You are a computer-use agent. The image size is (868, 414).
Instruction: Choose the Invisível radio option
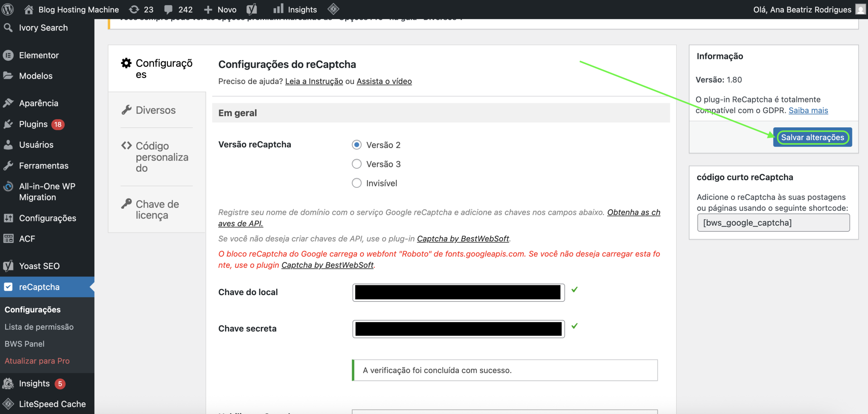(357, 183)
